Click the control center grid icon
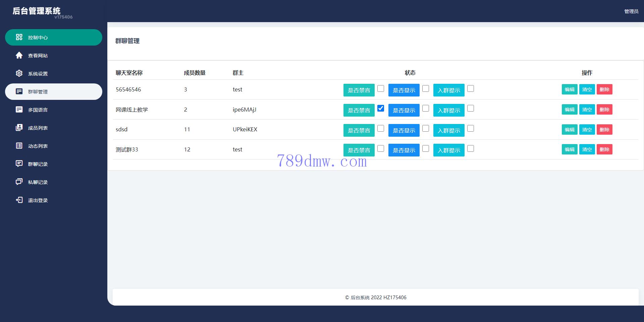Screen dimensions: 644x322 tap(19, 37)
